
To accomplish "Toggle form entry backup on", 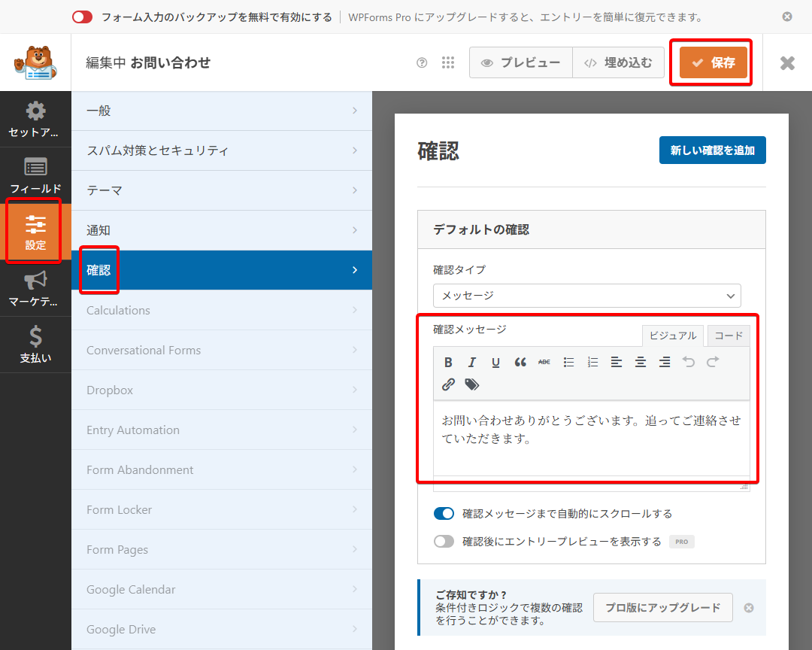I will point(83,17).
